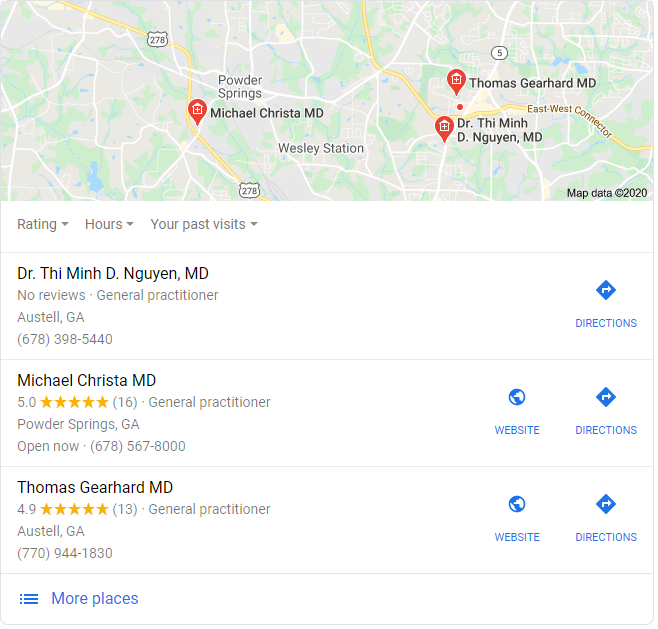The height and width of the screenshot is (629, 658).
Task: Click the five-star rating of Michael Christa
Action: point(74,402)
